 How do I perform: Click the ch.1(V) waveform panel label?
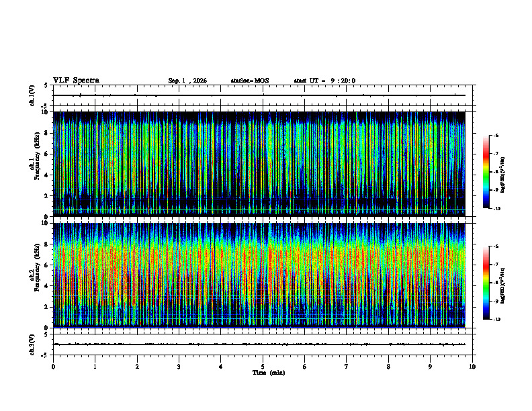pyautogui.click(x=32, y=95)
